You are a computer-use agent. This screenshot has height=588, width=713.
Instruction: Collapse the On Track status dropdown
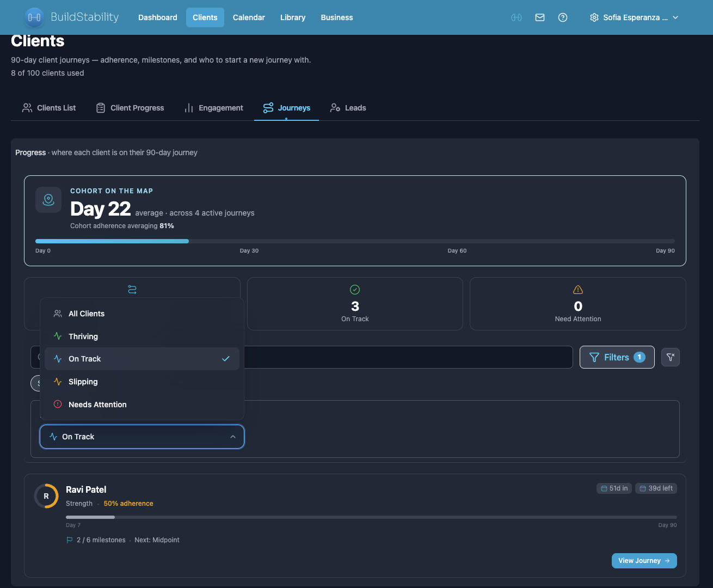[142, 437]
